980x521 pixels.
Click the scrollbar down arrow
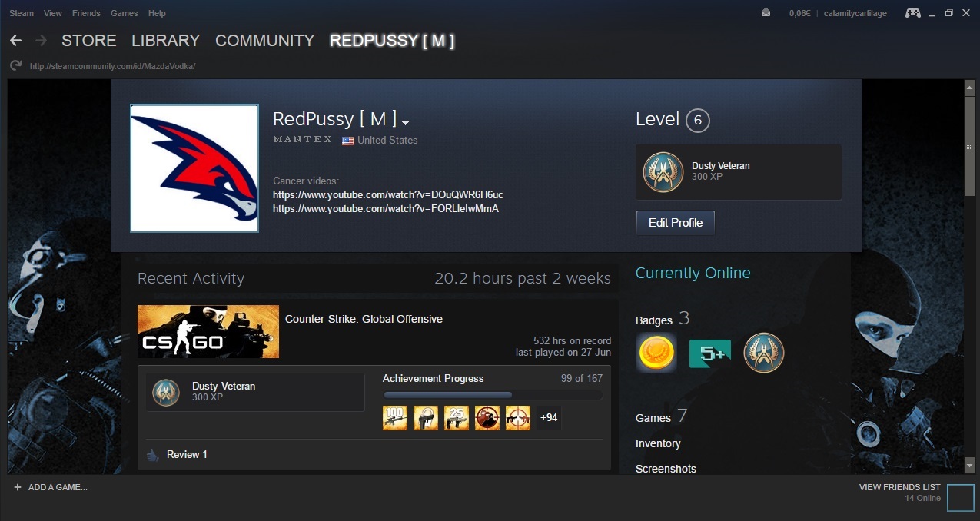coord(970,464)
